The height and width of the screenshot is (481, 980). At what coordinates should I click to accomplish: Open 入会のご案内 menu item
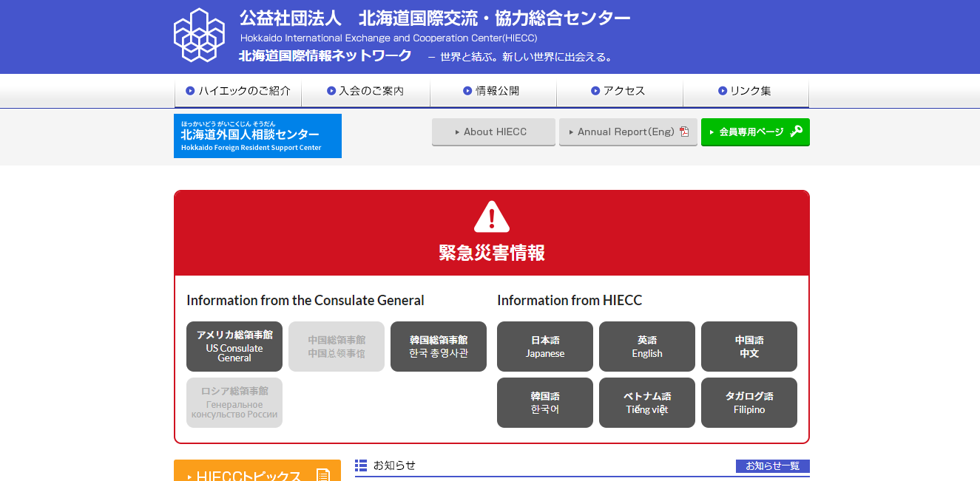(x=365, y=91)
